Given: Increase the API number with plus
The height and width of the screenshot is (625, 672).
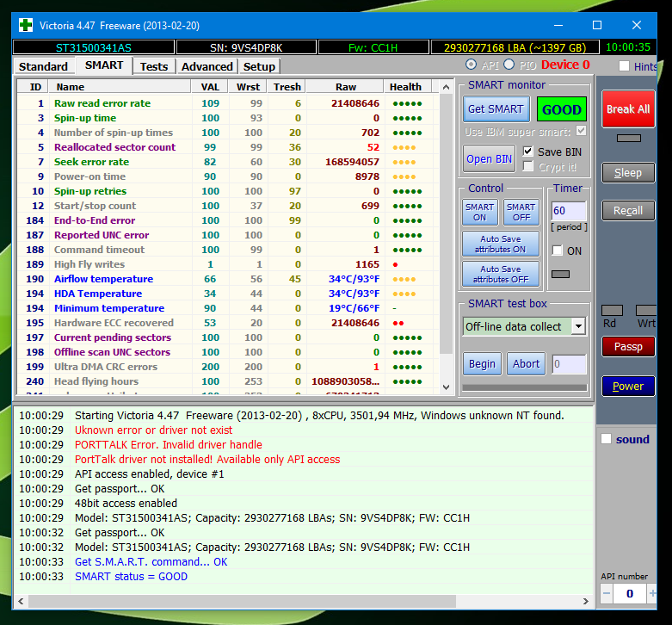Looking at the screenshot, I should (652, 594).
